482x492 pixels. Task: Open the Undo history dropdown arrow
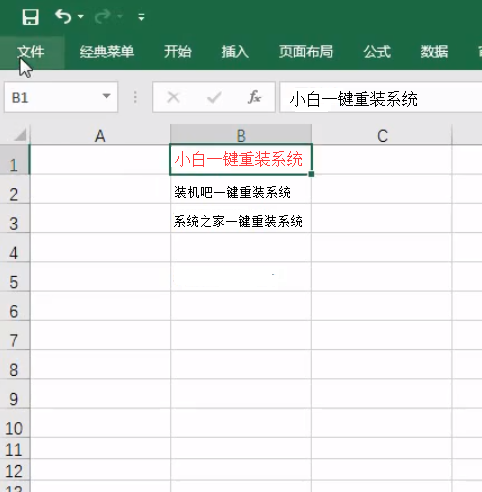(80, 16)
